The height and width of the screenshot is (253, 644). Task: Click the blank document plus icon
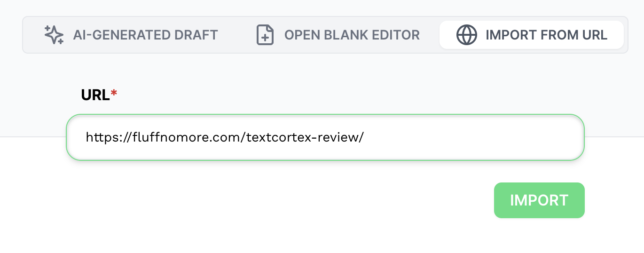(265, 35)
